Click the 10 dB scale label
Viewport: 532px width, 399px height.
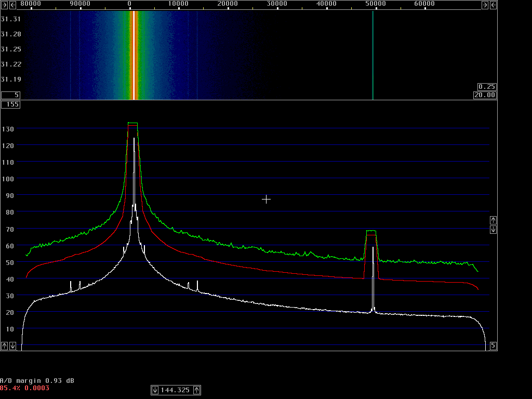click(10, 329)
